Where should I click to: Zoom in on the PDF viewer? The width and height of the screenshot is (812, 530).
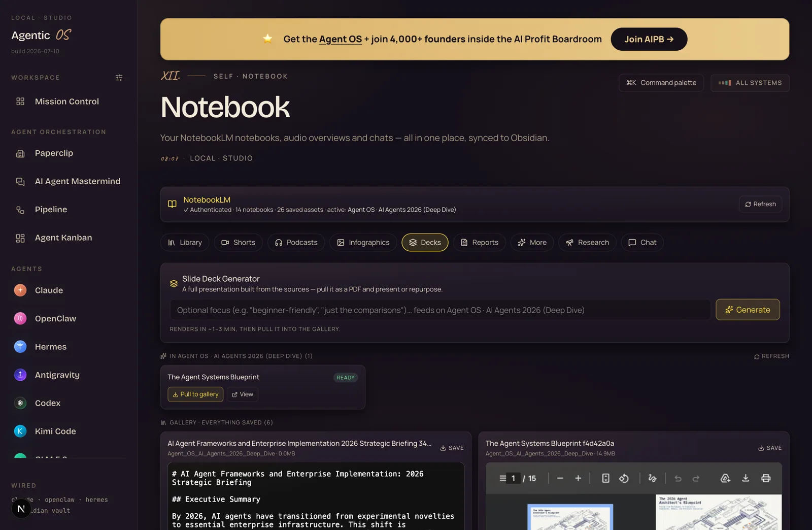click(x=578, y=478)
